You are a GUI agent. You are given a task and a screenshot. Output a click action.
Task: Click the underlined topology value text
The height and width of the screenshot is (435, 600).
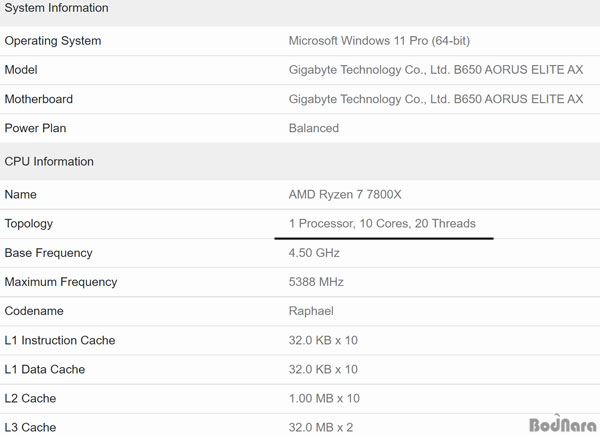(382, 223)
